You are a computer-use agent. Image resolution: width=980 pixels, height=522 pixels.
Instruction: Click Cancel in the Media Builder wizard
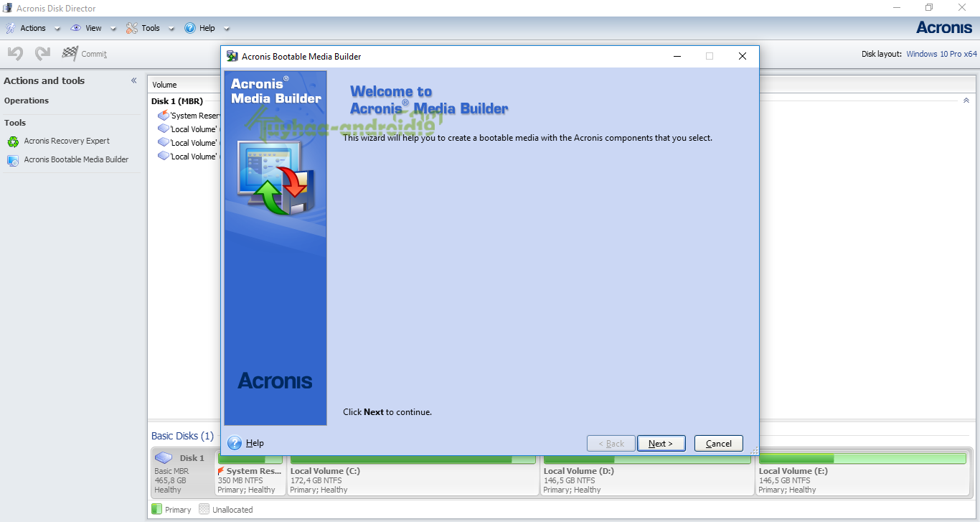click(718, 443)
